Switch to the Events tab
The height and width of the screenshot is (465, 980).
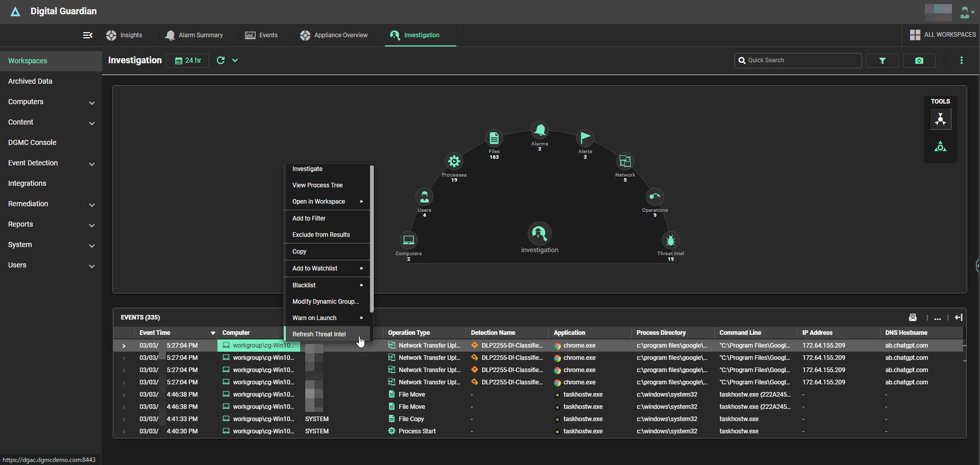(261, 35)
